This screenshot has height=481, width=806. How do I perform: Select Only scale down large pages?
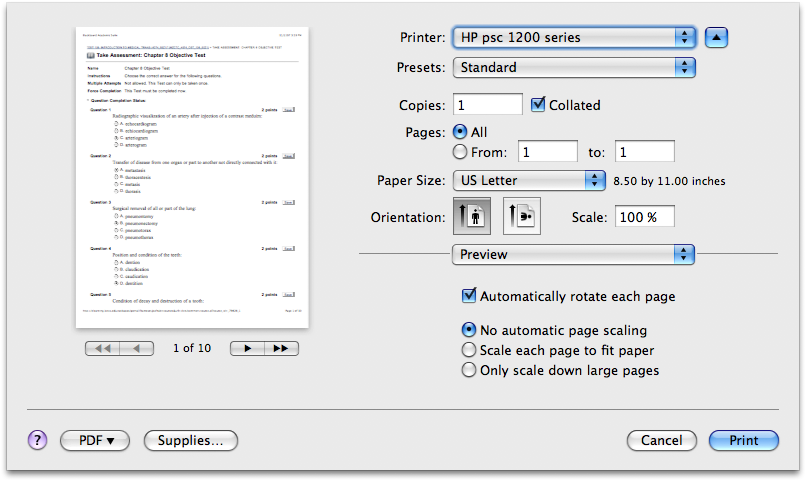[x=468, y=370]
